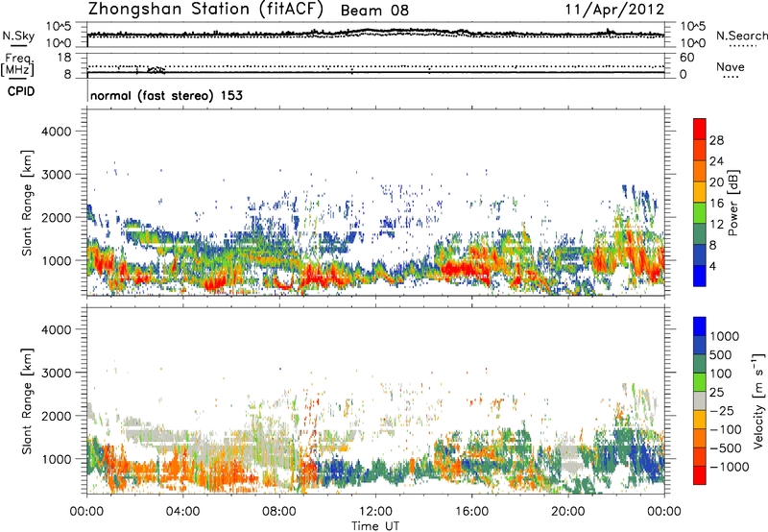Click the '3000' tick in power panel
This screenshot has height=532, width=768.
[57, 175]
